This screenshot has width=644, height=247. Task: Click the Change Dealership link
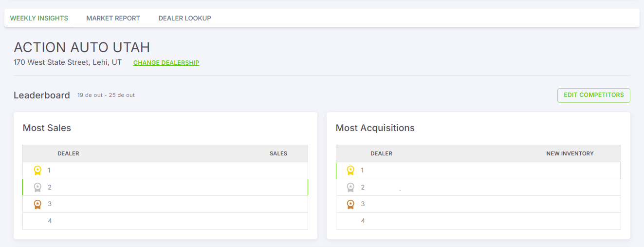(166, 63)
